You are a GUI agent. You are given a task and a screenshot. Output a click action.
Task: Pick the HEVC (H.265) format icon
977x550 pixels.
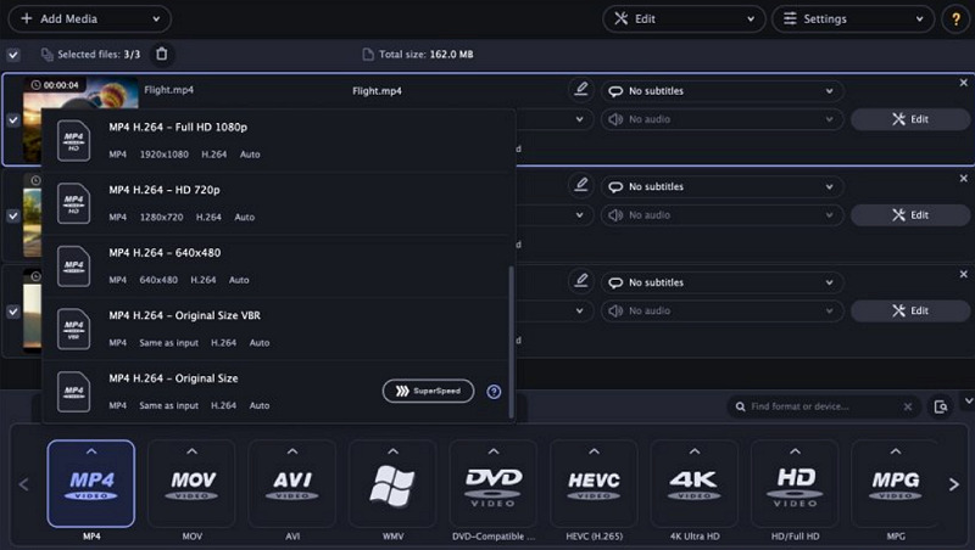593,483
